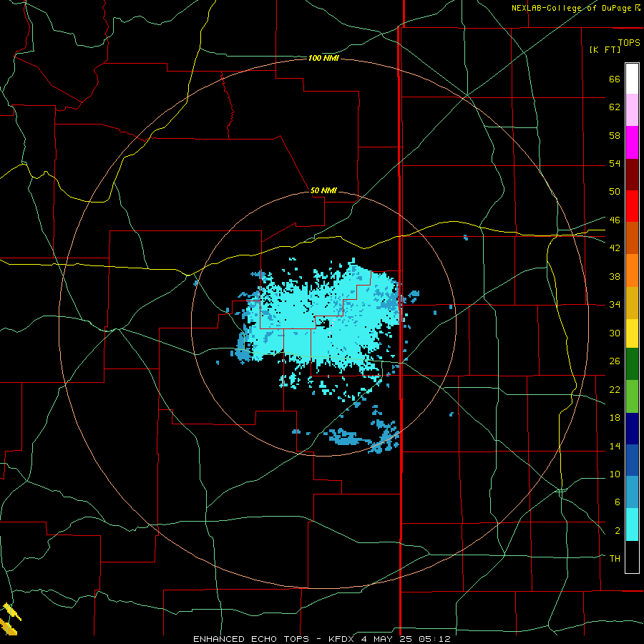
Task: Click the "05:12" timestamp
Action: pyautogui.click(x=435, y=639)
